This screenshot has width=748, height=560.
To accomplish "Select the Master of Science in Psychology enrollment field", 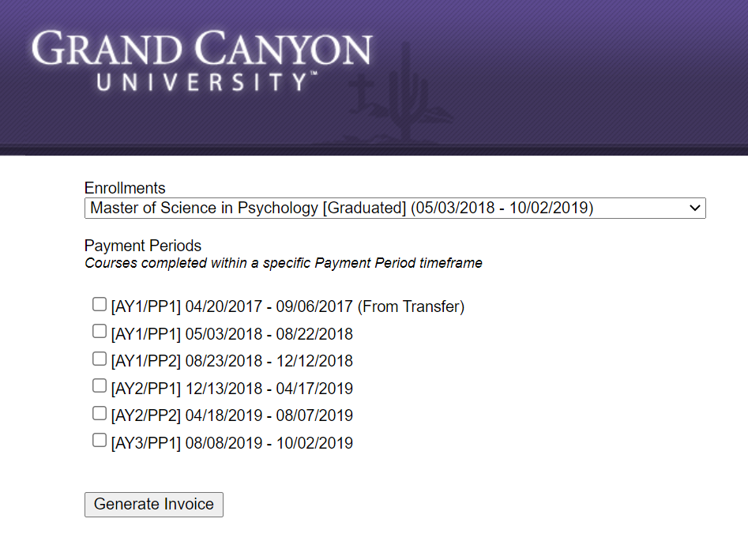I will pyautogui.click(x=395, y=208).
